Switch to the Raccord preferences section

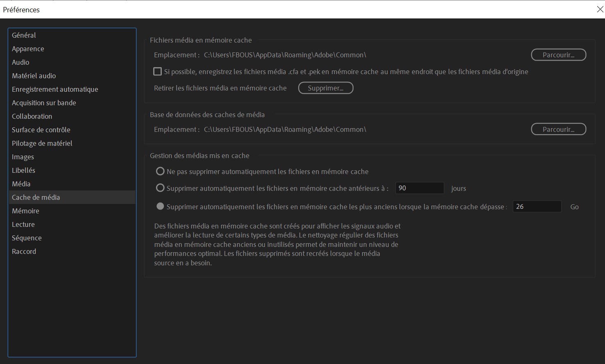pos(24,251)
